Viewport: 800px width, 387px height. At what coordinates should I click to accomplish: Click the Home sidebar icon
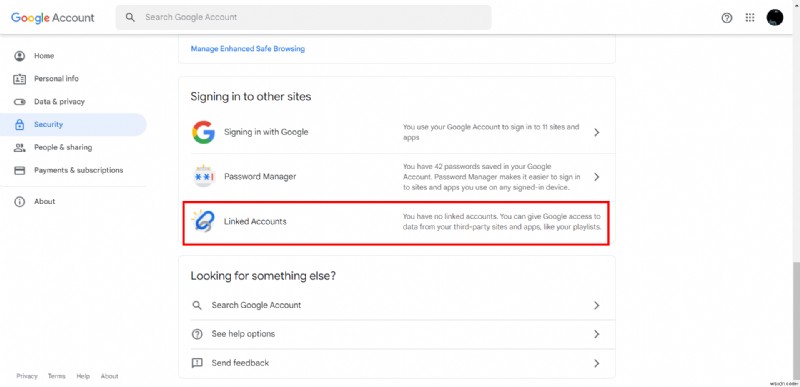point(19,56)
